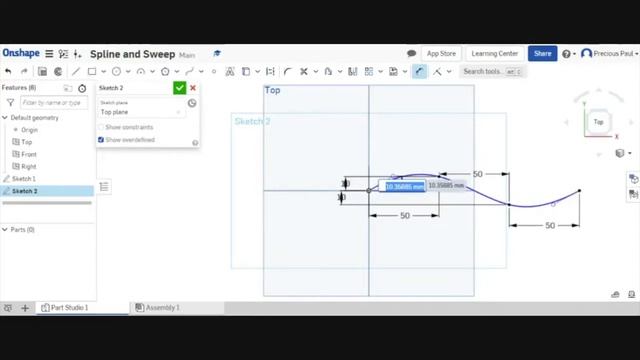Click the Onshape logo
The height and width of the screenshot is (360, 640).
point(21,53)
